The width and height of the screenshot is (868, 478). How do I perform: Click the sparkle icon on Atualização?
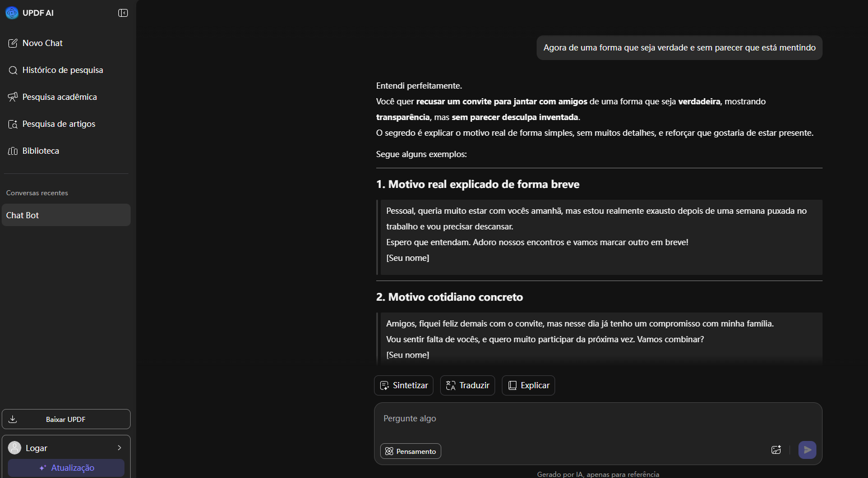click(43, 468)
